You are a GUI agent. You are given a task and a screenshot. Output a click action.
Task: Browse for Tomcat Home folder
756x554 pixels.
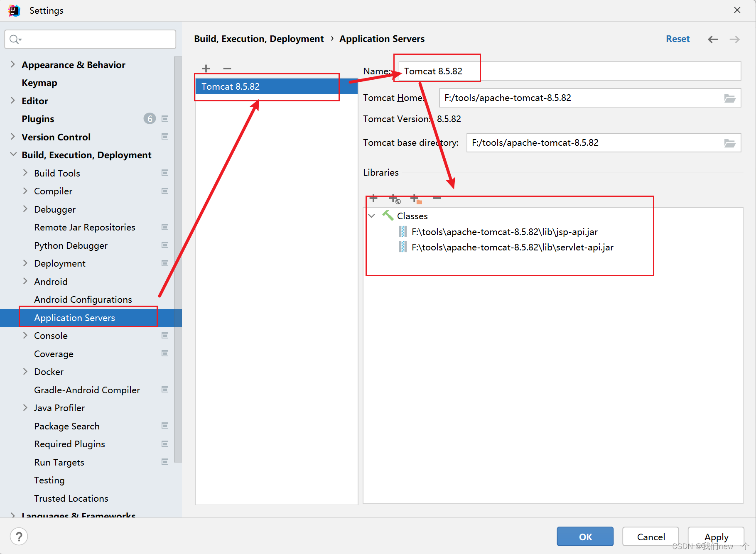tap(730, 98)
